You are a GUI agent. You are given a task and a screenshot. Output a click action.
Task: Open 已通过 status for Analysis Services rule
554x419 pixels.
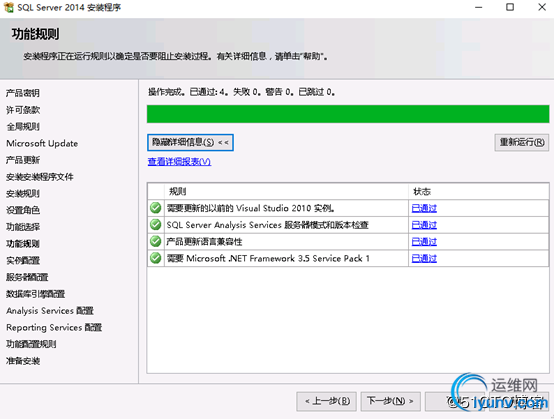(424, 225)
